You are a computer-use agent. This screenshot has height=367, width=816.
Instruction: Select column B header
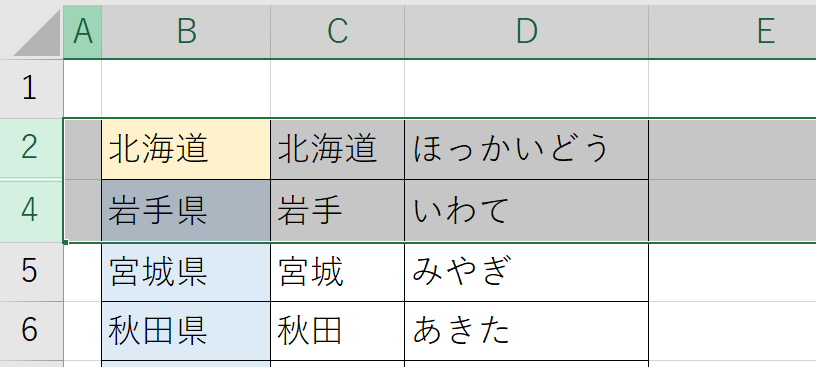pos(186,32)
